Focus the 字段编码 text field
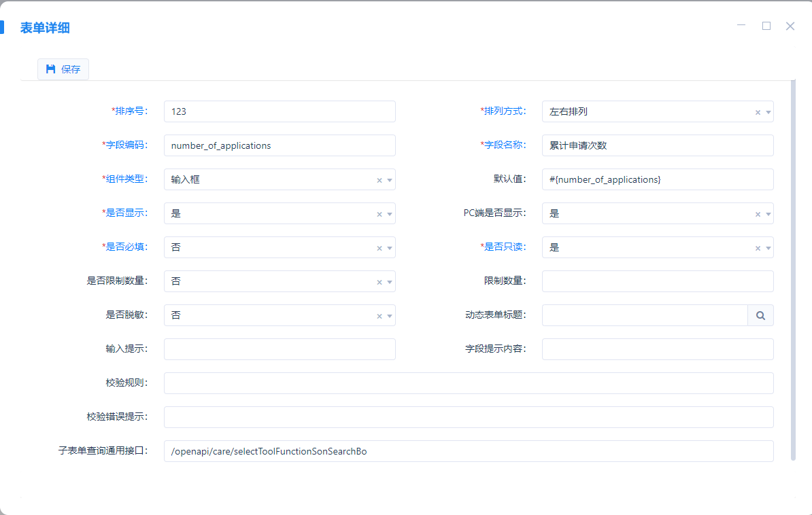 [279, 145]
